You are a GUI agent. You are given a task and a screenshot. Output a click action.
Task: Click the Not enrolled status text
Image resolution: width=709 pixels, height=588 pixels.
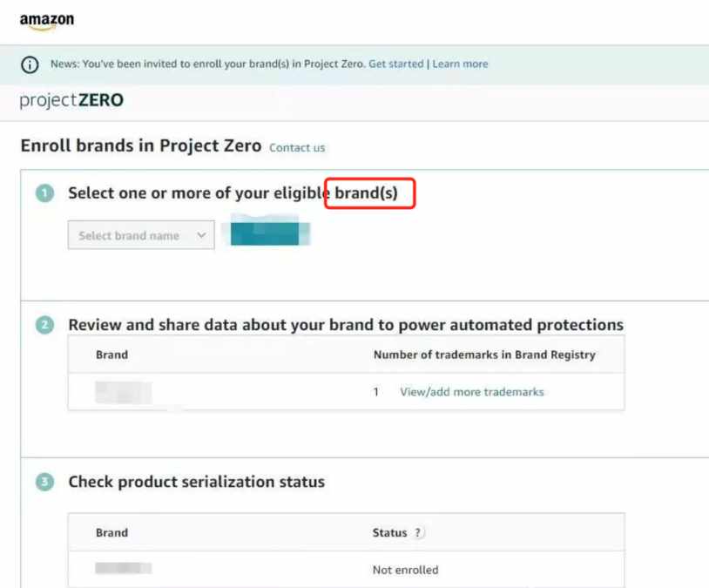[x=405, y=570]
